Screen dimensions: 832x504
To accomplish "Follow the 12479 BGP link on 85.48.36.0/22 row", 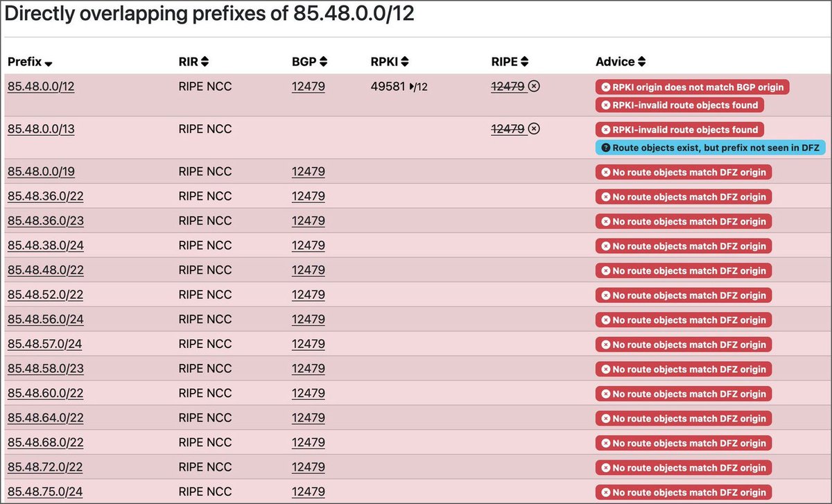I will click(308, 196).
